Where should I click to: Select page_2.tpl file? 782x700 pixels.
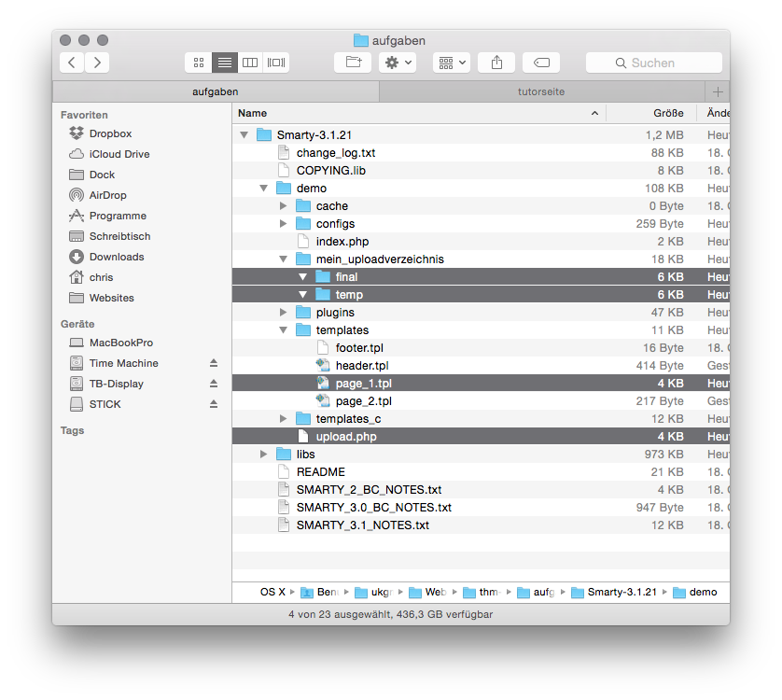(x=481, y=401)
